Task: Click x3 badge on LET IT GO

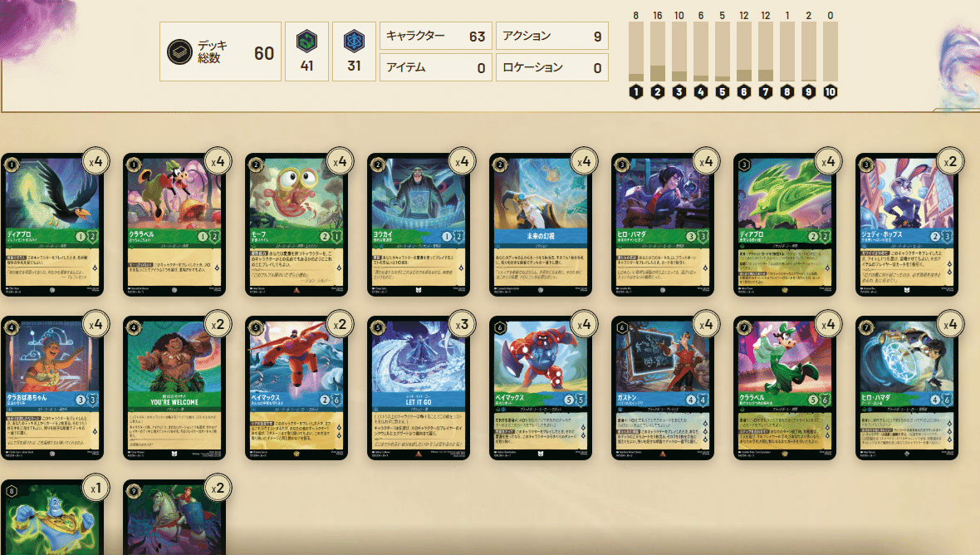Action: coord(461,324)
